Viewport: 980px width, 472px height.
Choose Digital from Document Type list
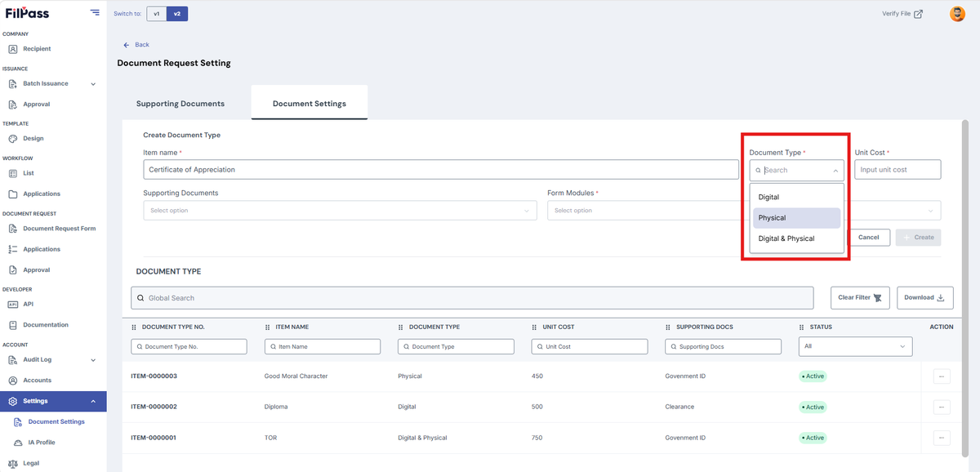point(796,197)
